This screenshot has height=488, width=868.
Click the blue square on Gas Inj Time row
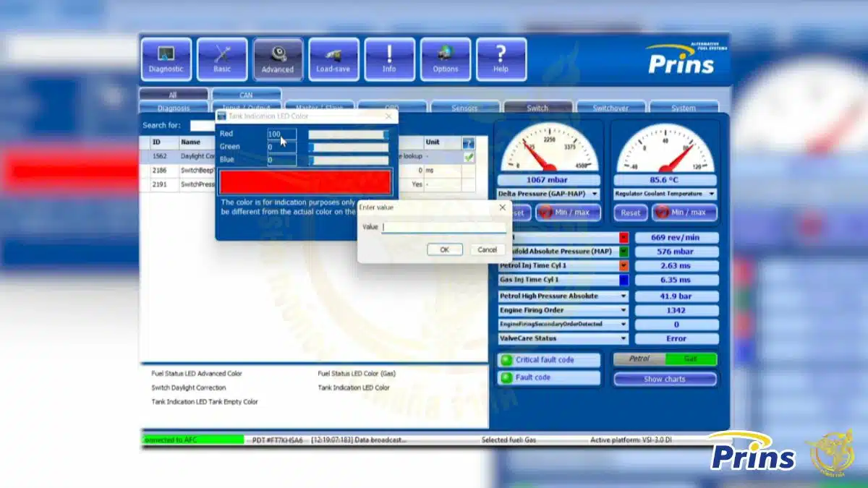pyautogui.click(x=624, y=280)
